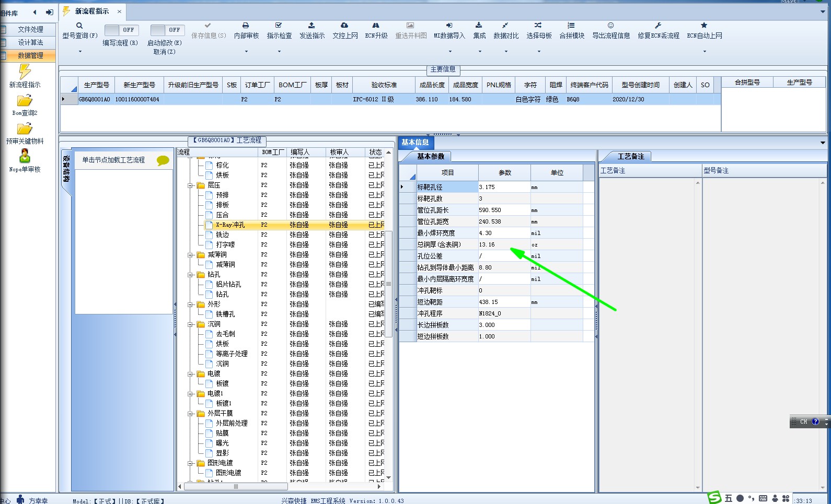Select the GB6Q8001A0 main info row
The image size is (831, 504).
point(391,99)
